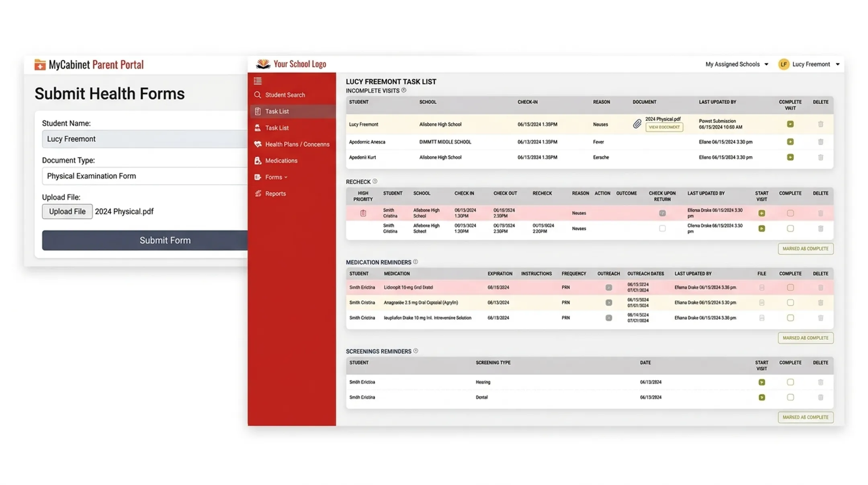Start visit for first Recheck row
Viewport: 868px width, 485px height.
(x=762, y=213)
